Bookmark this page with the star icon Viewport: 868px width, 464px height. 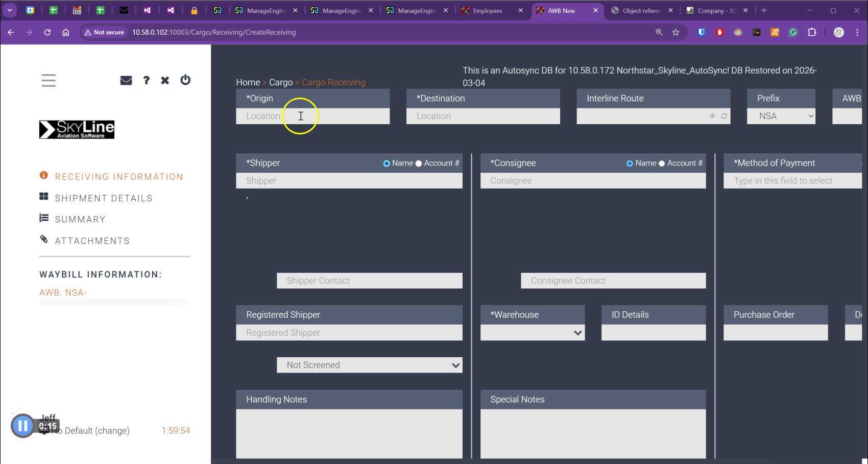[x=676, y=32]
